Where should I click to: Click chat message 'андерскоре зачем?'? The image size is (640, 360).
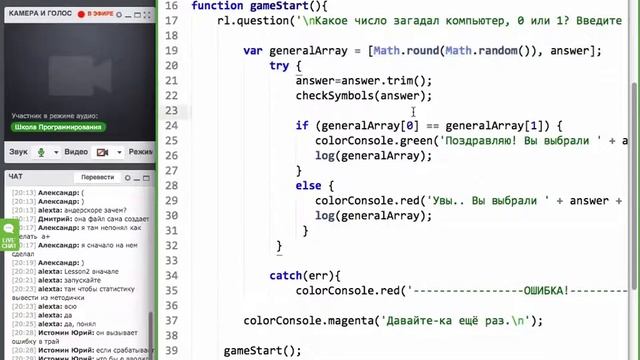tap(95, 210)
